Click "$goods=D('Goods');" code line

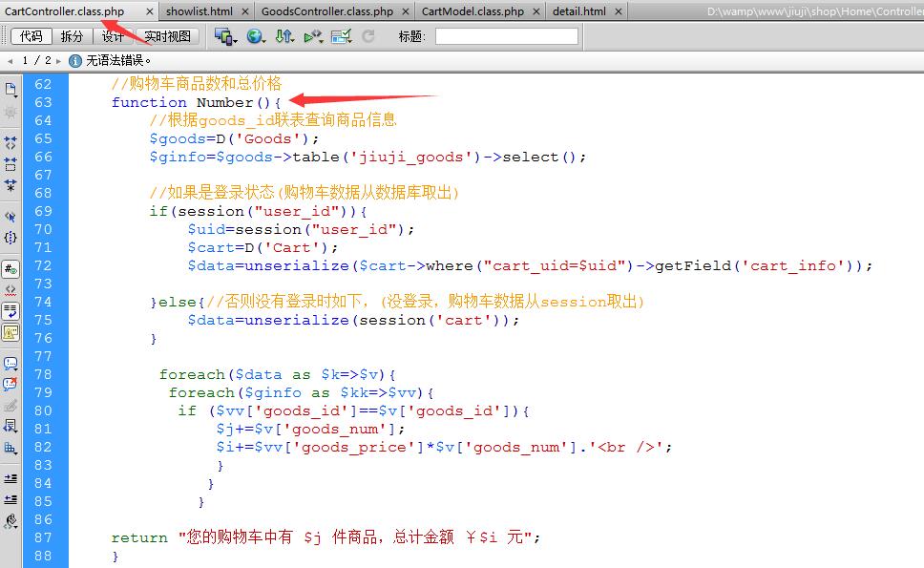pyautogui.click(x=234, y=139)
